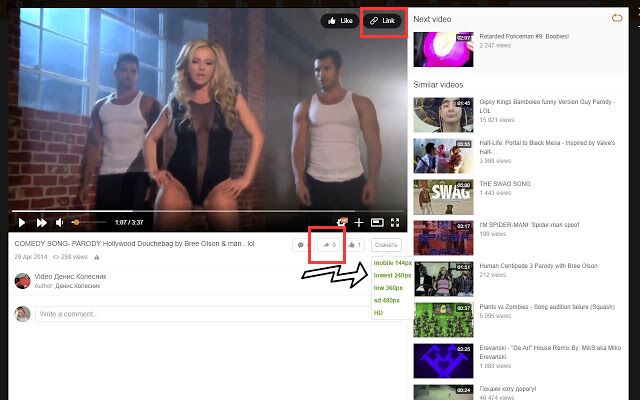Viewport: 640px width, 400px height.
Task: Toggle the autoplay loop icon beside Next video
Action: click(615, 18)
